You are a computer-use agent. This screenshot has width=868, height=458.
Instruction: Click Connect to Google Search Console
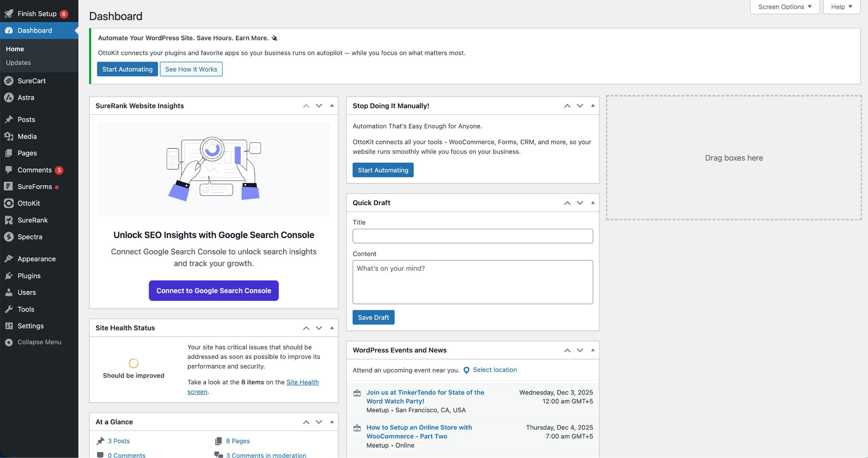tap(214, 291)
